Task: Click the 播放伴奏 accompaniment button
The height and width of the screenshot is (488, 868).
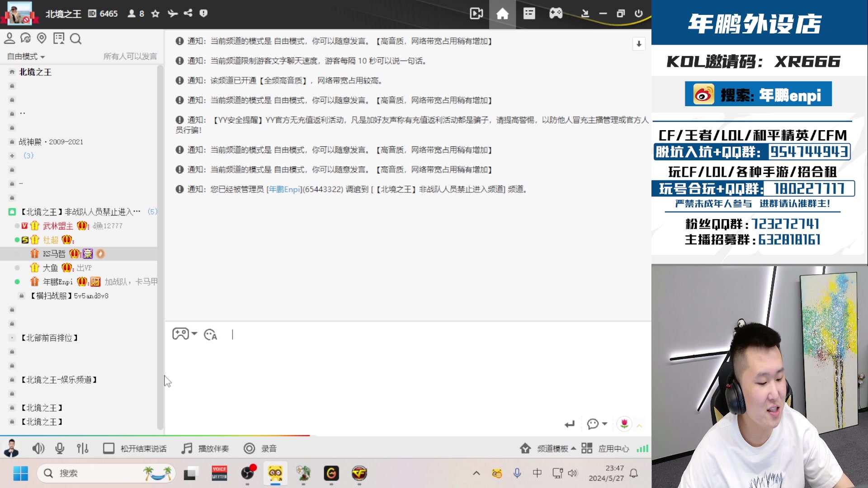Action: pyautogui.click(x=205, y=448)
